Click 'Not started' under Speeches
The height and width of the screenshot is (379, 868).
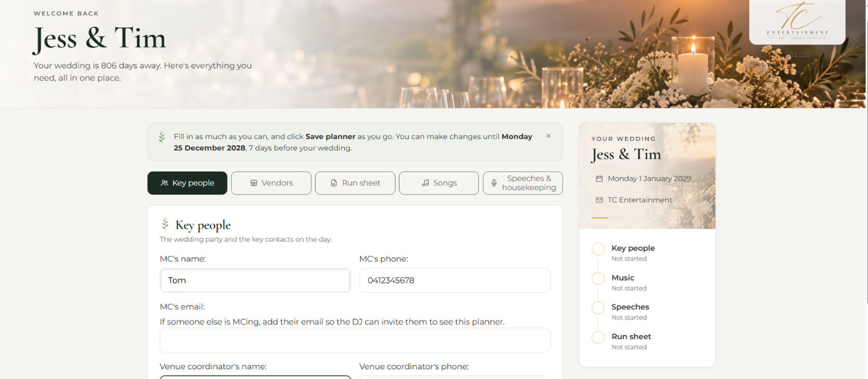[x=629, y=318]
